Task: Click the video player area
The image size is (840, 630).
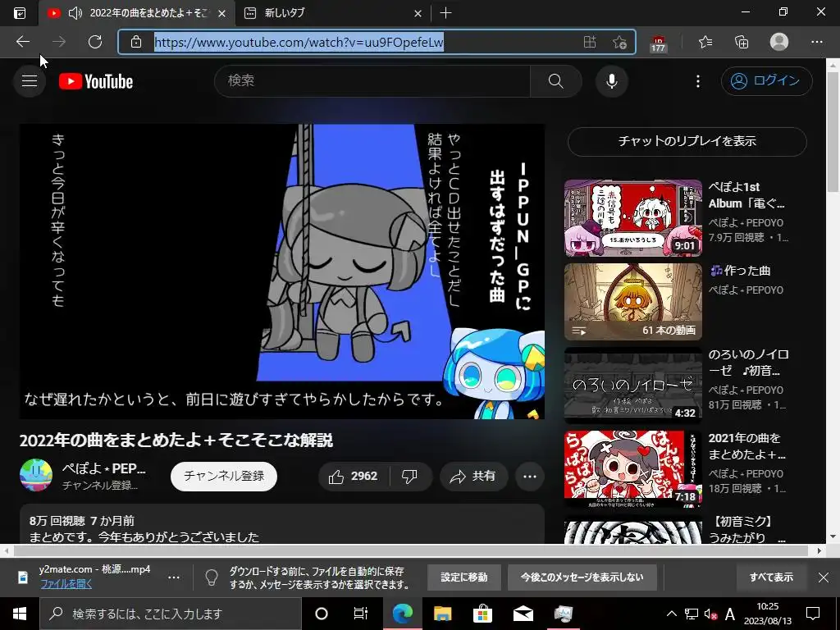Action: tap(282, 272)
